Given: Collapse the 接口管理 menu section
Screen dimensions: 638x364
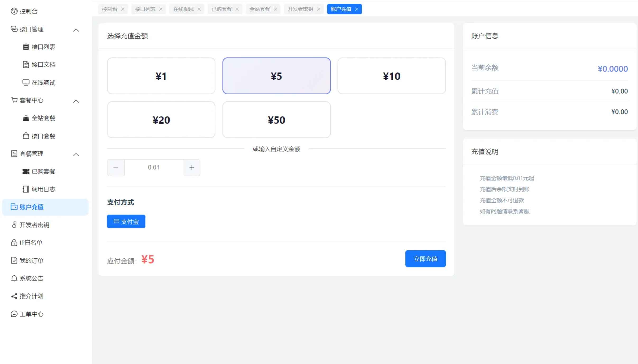Looking at the screenshot, I should point(76,30).
